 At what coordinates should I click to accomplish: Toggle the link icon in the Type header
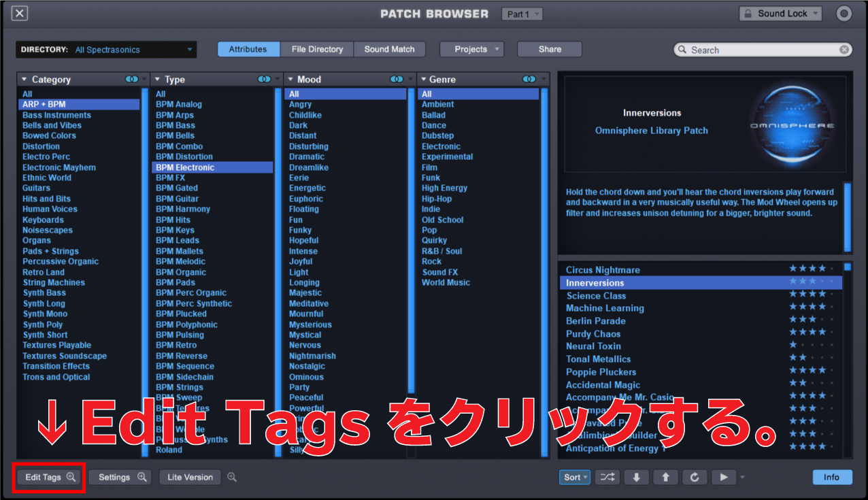click(265, 80)
